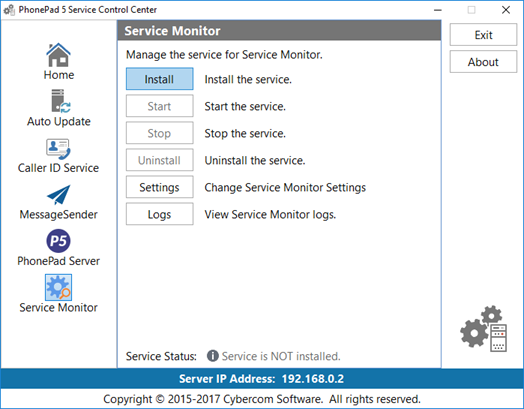Open Service Monitor Settings
The height and width of the screenshot is (409, 524).
pyautogui.click(x=159, y=187)
